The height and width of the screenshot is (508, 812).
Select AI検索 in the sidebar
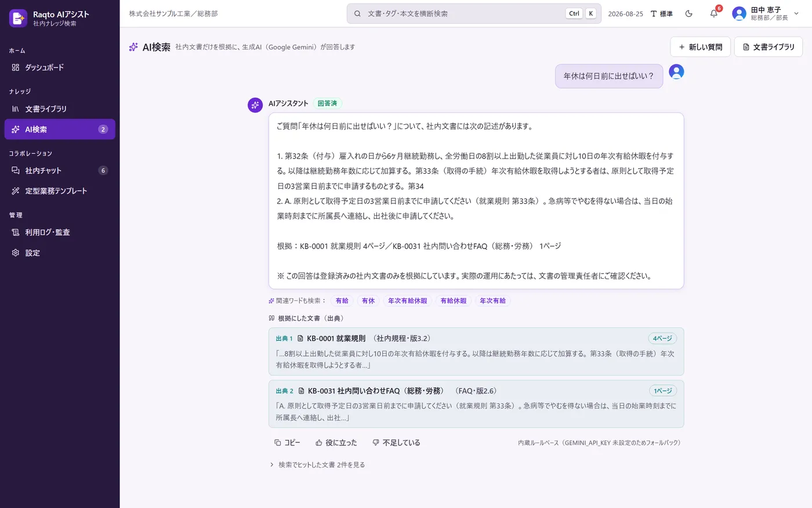(x=60, y=129)
